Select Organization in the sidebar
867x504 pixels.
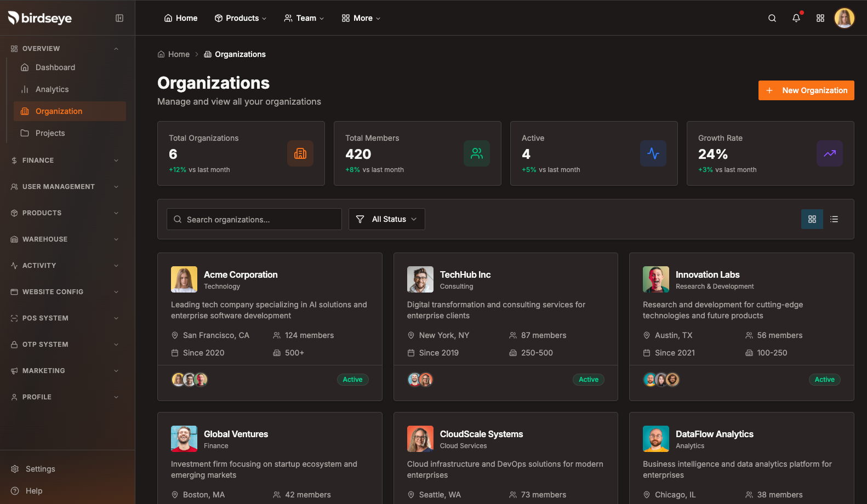pyautogui.click(x=70, y=111)
